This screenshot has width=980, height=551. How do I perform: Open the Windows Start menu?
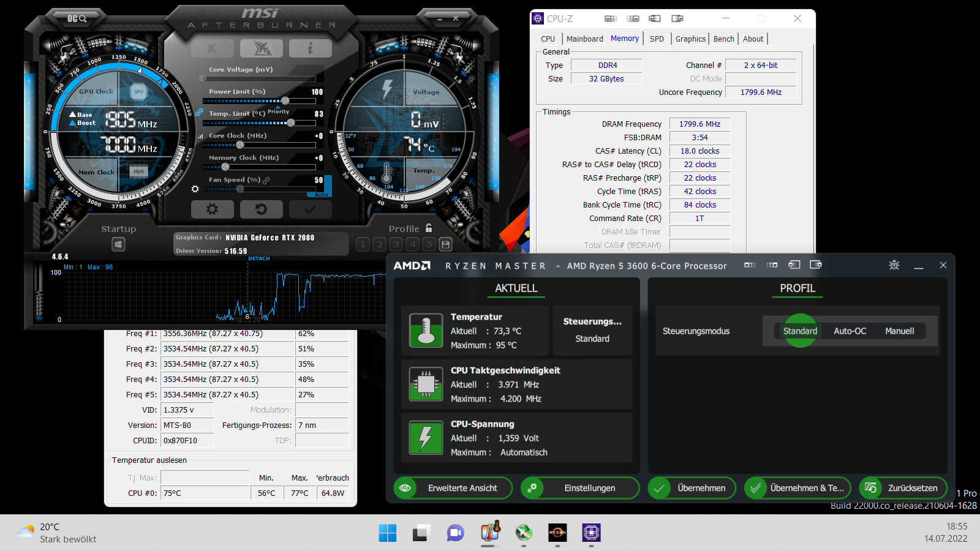point(388,533)
